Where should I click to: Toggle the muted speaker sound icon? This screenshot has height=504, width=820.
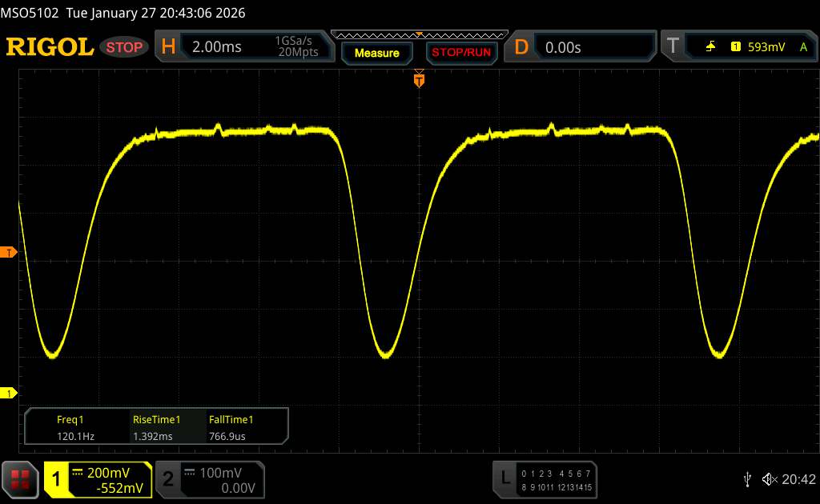tap(768, 479)
